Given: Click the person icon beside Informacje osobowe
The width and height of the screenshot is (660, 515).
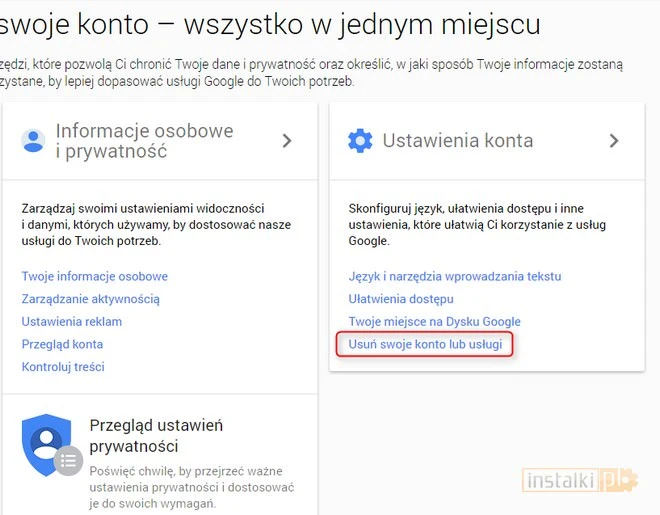Looking at the screenshot, I should tap(34, 141).
